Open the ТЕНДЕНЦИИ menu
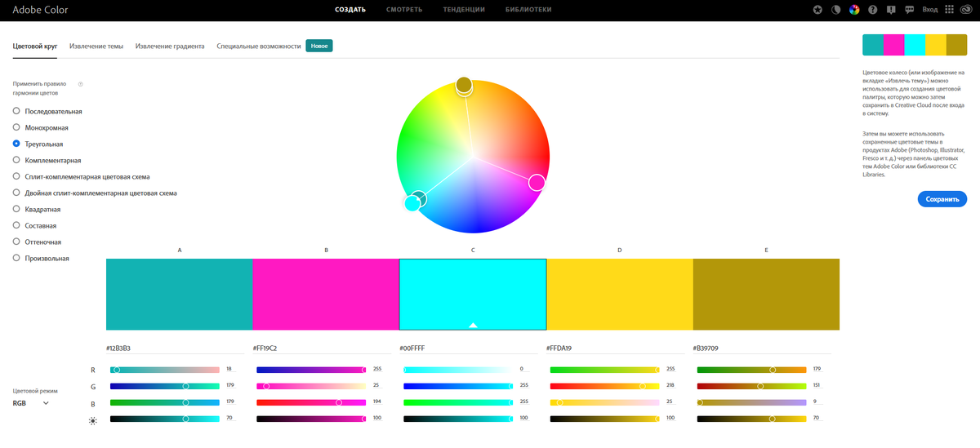The height and width of the screenshot is (448, 980). click(x=464, y=10)
